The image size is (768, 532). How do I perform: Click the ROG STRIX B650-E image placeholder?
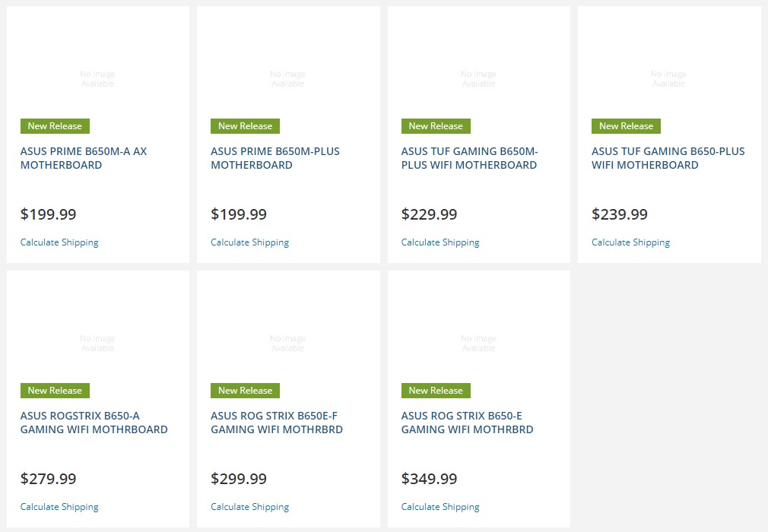tap(478, 344)
